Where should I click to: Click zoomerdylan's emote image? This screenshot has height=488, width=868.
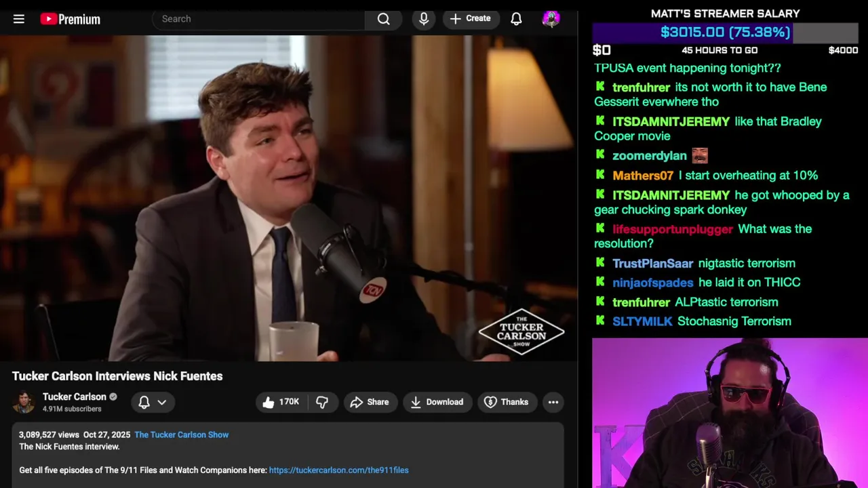point(700,156)
